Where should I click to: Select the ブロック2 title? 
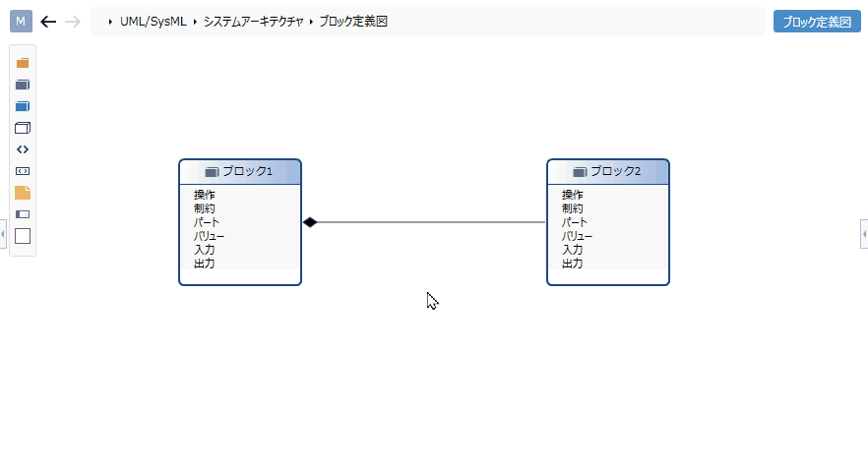tap(616, 171)
